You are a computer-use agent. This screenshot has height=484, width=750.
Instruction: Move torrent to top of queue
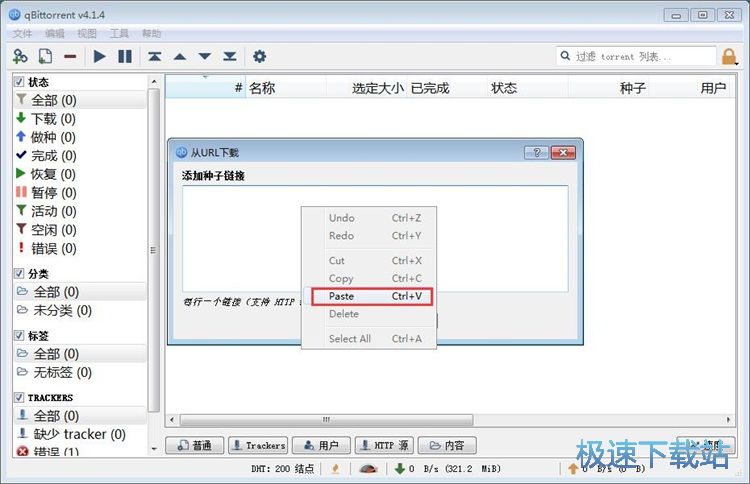[154, 56]
